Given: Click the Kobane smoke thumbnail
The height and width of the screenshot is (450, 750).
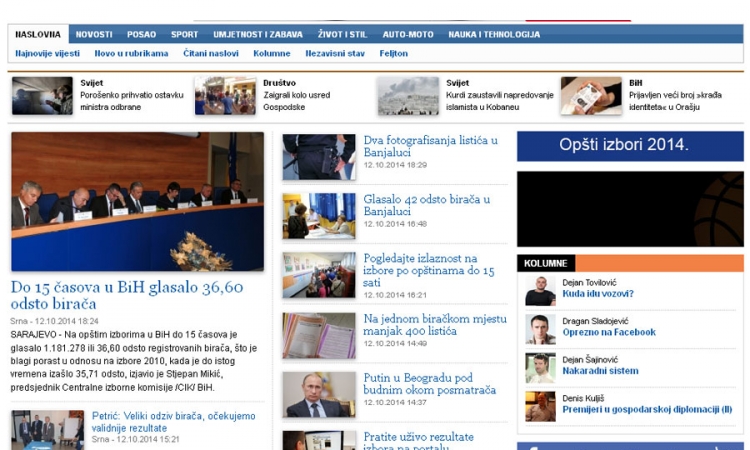Looking at the screenshot, I should pos(408,96).
